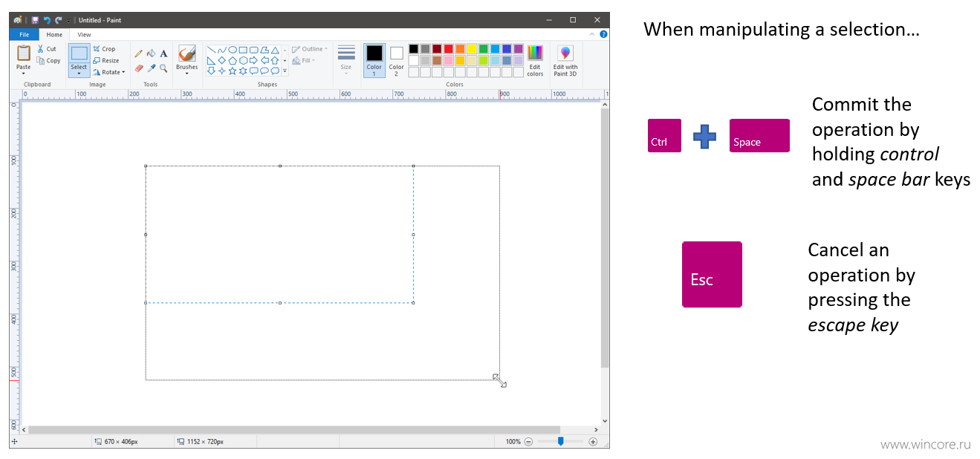Select the Color picker eyedropper tool
Screen dimensions: 980x459
point(151,68)
